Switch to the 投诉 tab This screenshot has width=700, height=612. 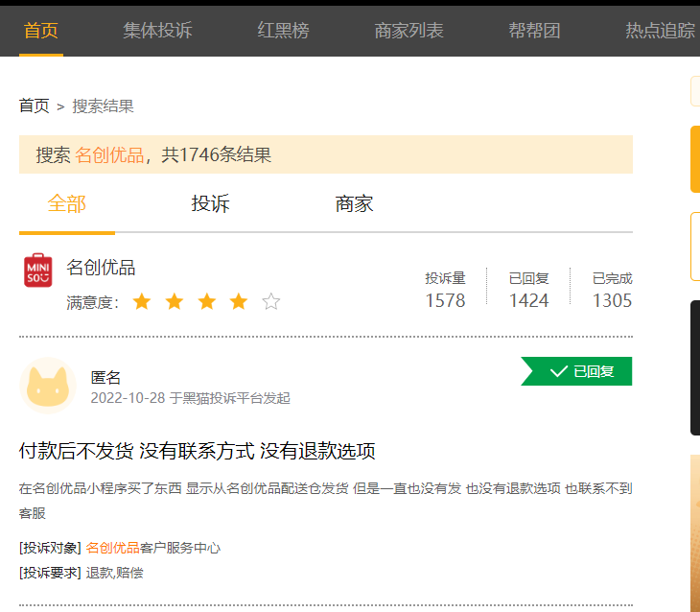211,203
